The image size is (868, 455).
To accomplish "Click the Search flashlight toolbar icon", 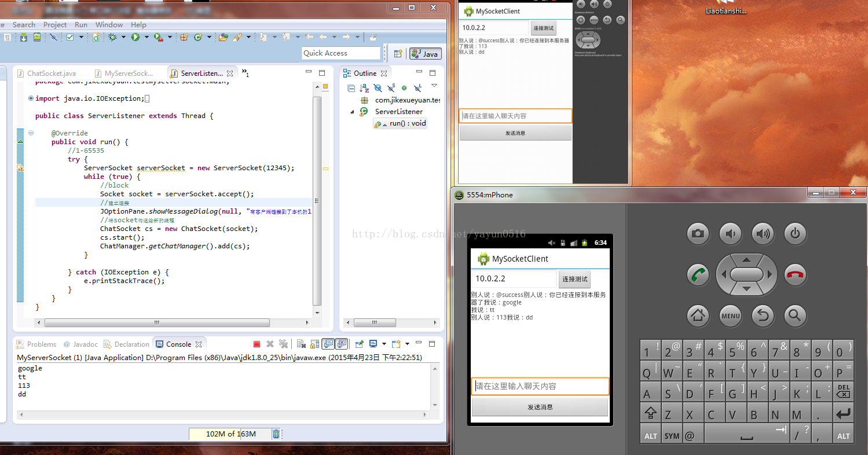I will coord(237,37).
